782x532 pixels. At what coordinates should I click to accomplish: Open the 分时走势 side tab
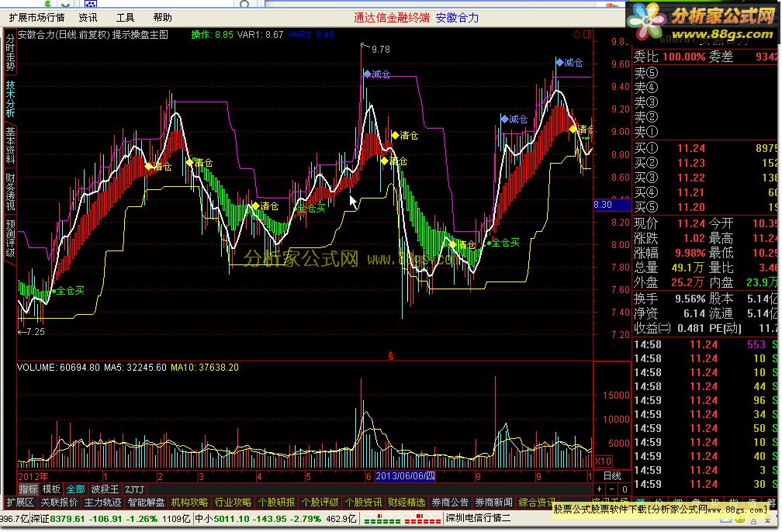pyautogui.click(x=10, y=52)
